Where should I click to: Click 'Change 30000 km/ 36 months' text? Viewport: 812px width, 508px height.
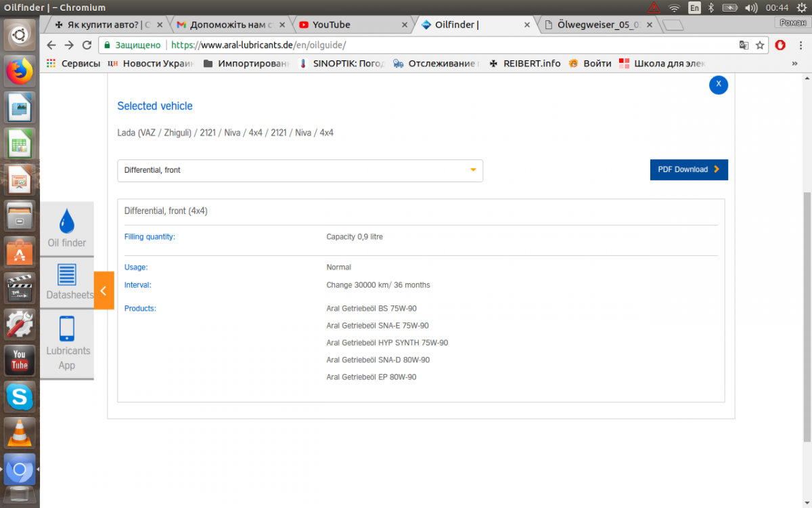(x=378, y=285)
